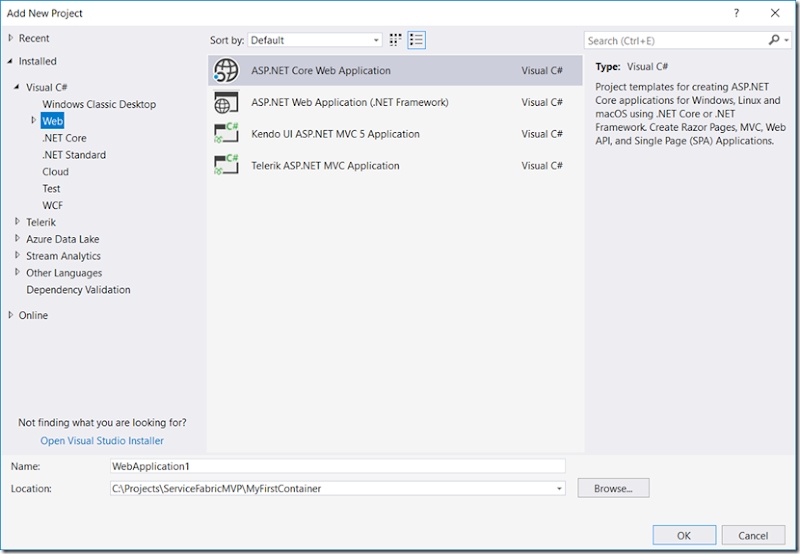Expand the Recent node
This screenshot has width=800, height=554.
point(11,38)
